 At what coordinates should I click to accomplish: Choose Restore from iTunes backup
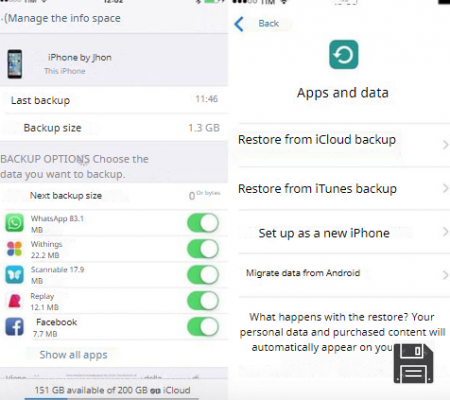[317, 189]
